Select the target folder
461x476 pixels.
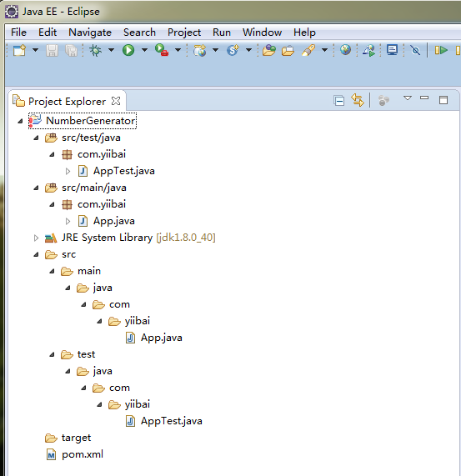click(76, 438)
